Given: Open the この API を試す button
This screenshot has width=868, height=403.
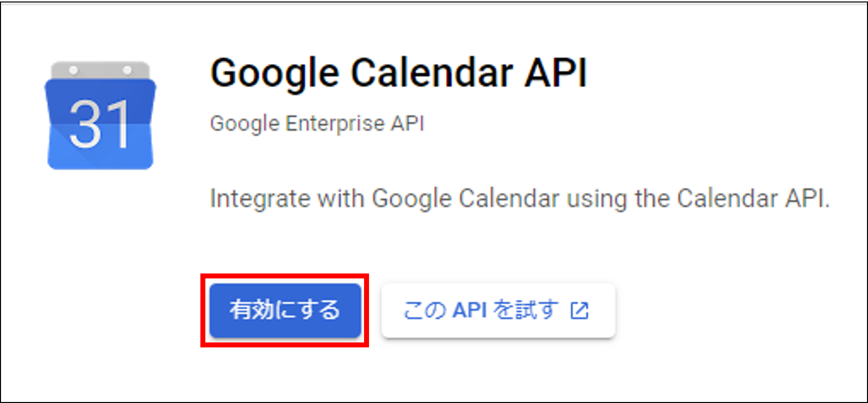Looking at the screenshot, I should click(498, 311).
